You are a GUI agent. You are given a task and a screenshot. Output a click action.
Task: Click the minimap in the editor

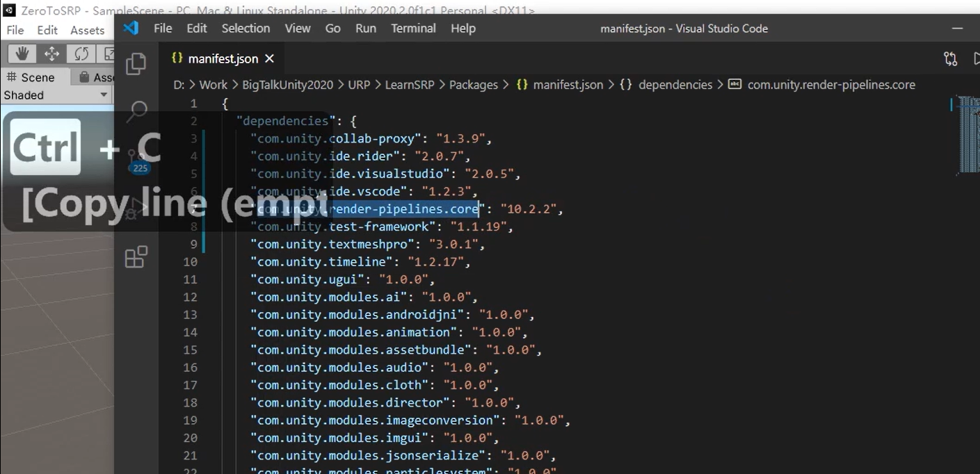coord(969,135)
